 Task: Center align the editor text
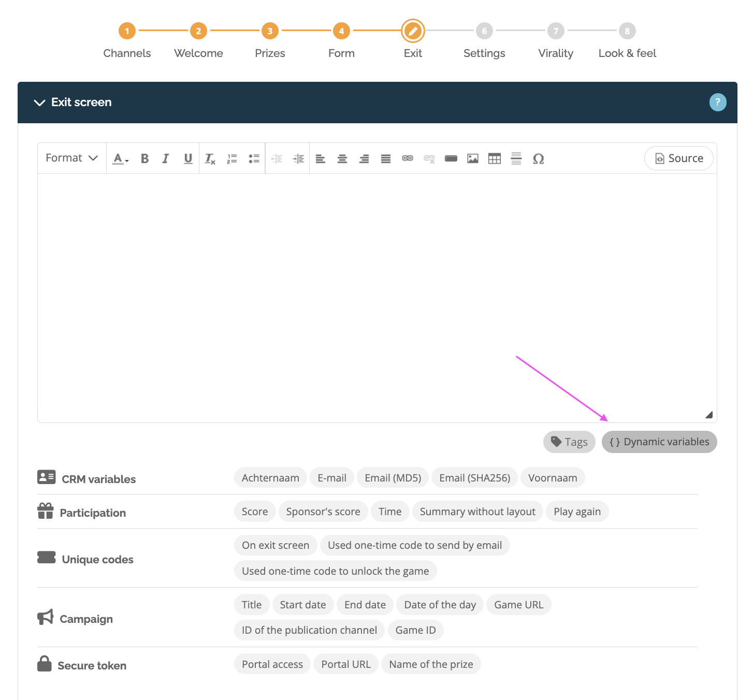coord(342,158)
